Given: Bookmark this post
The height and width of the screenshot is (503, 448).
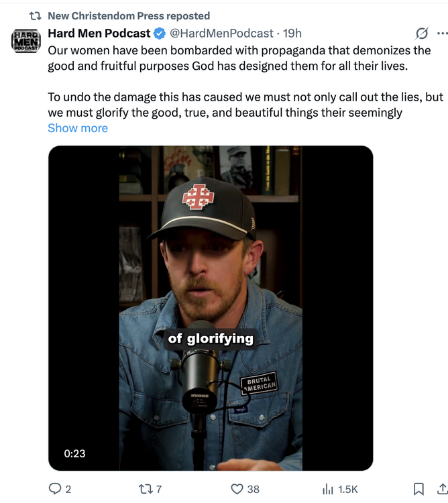Looking at the screenshot, I should (418, 489).
